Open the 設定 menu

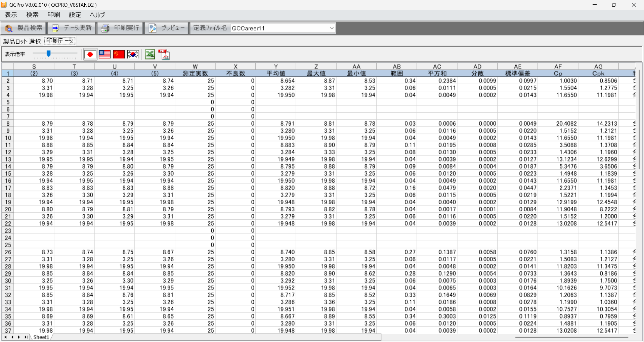coord(75,15)
